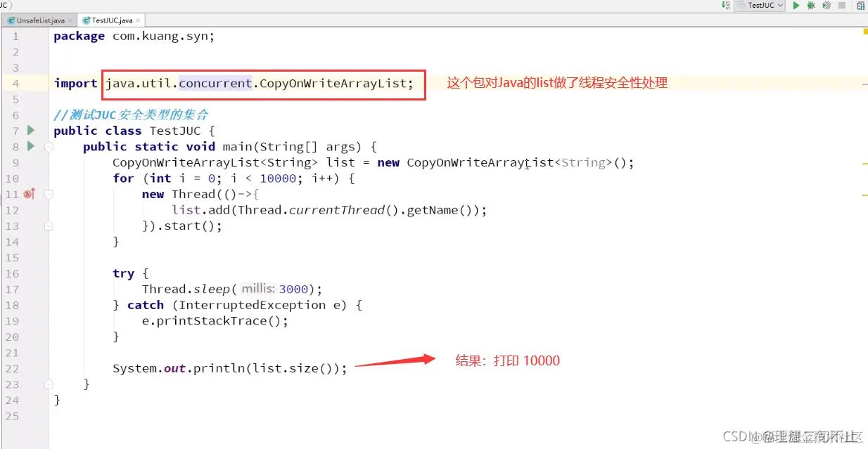Open the project structure icon
The width and height of the screenshot is (868, 449).
[x=862, y=5]
